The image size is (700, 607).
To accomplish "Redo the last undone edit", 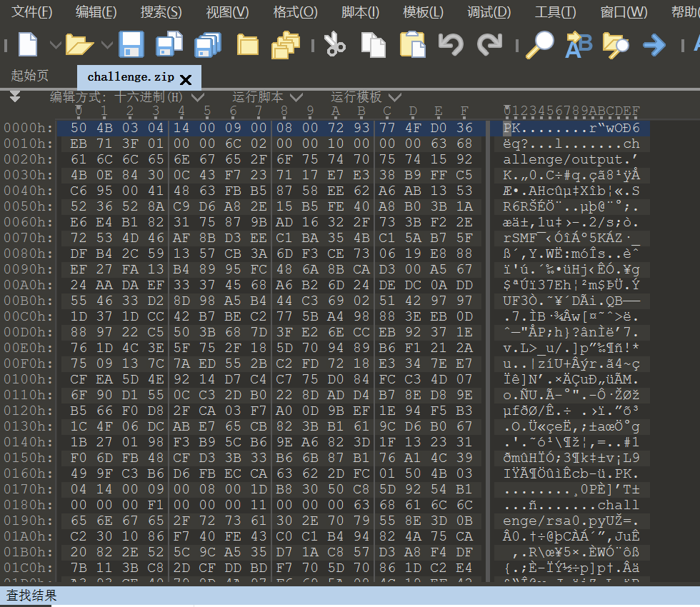I will (491, 44).
